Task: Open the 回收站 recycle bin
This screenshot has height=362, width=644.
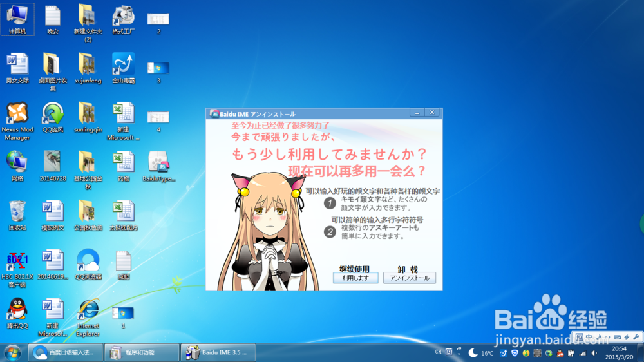Action: tap(17, 215)
